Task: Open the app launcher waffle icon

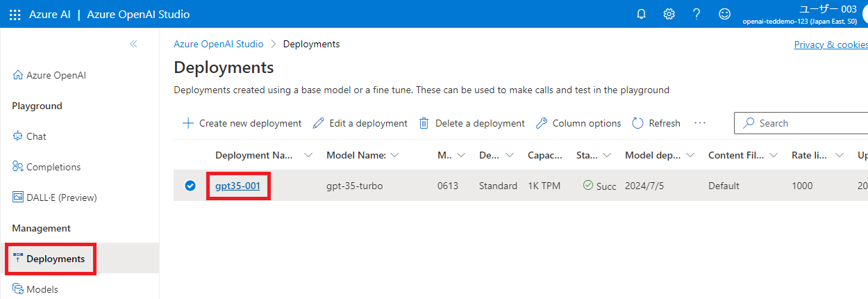Action: point(15,14)
